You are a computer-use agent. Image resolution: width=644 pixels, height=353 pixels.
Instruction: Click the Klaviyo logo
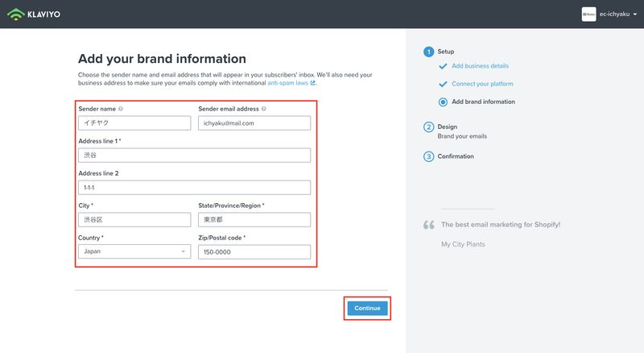tap(34, 15)
